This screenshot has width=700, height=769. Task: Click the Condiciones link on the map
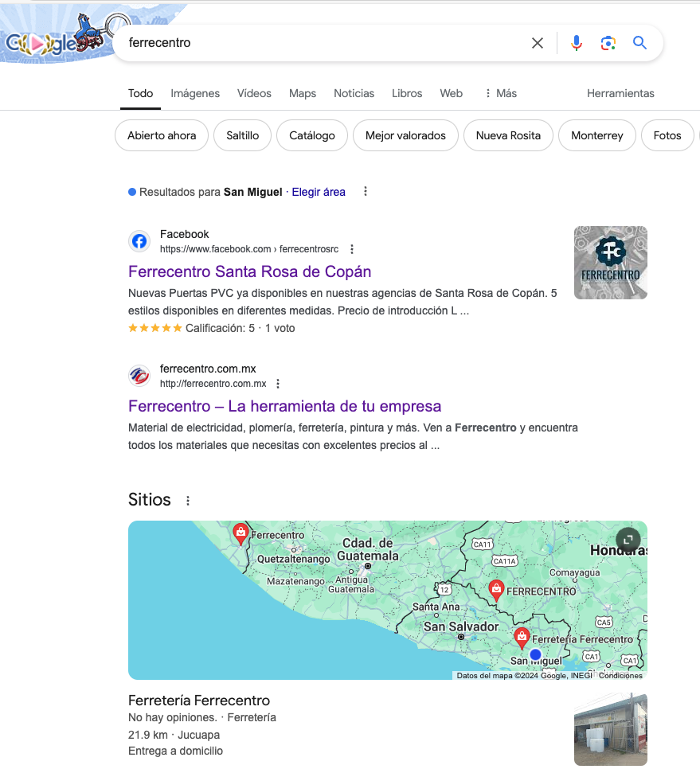point(620,676)
